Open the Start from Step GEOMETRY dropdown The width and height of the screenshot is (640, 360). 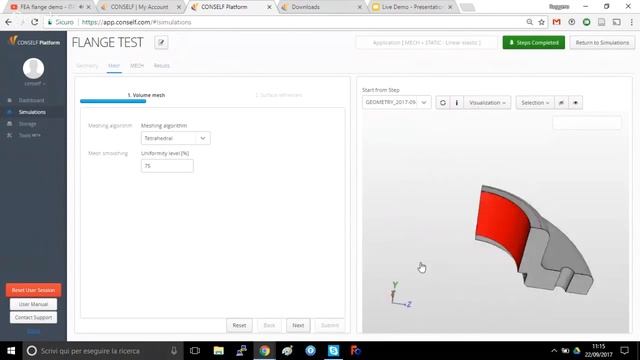click(396, 102)
